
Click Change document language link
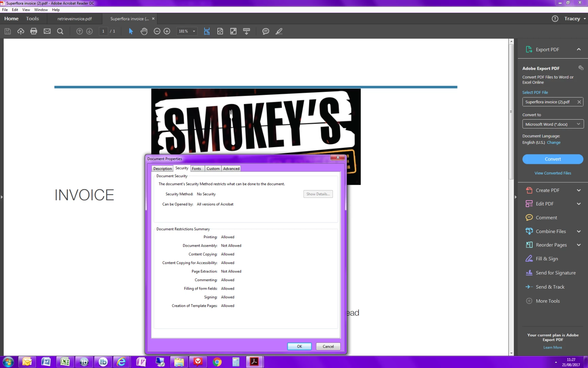[554, 142]
